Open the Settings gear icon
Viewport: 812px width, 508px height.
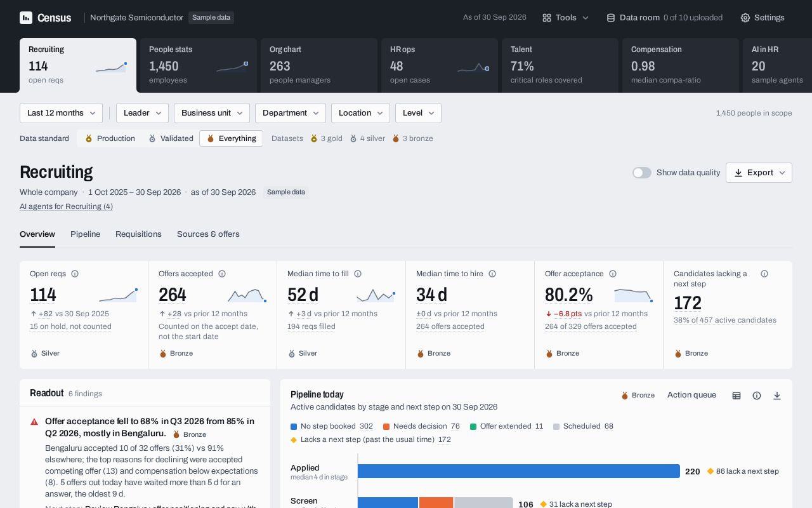(745, 18)
